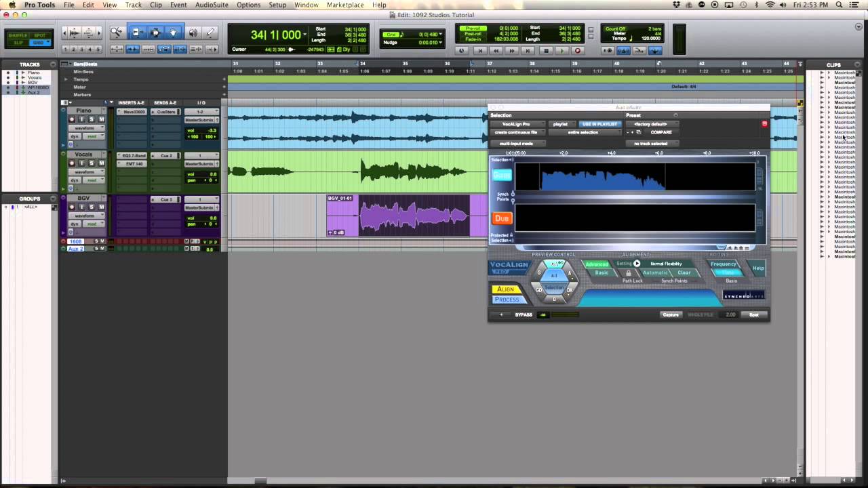Click the Align button
The height and width of the screenshot is (488, 868).
coord(506,289)
